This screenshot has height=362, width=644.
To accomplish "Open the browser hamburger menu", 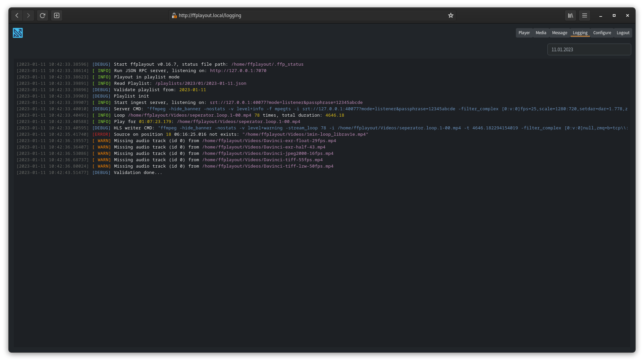I will 585,15.
